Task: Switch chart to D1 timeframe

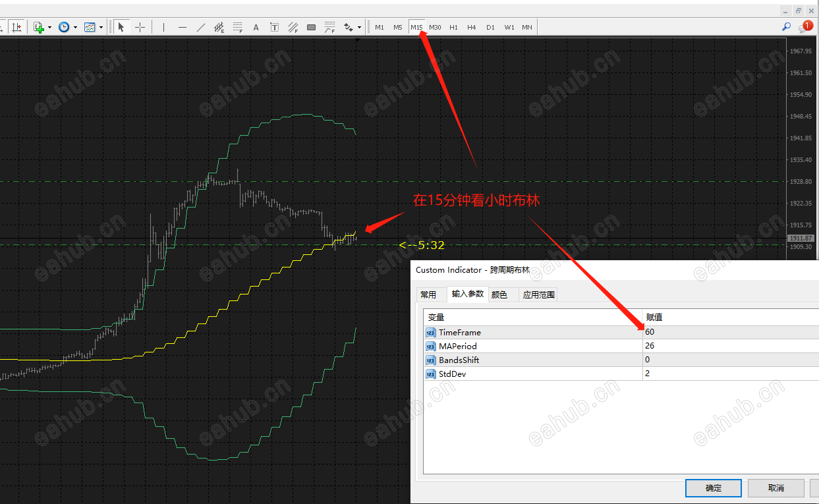Action: coord(490,27)
